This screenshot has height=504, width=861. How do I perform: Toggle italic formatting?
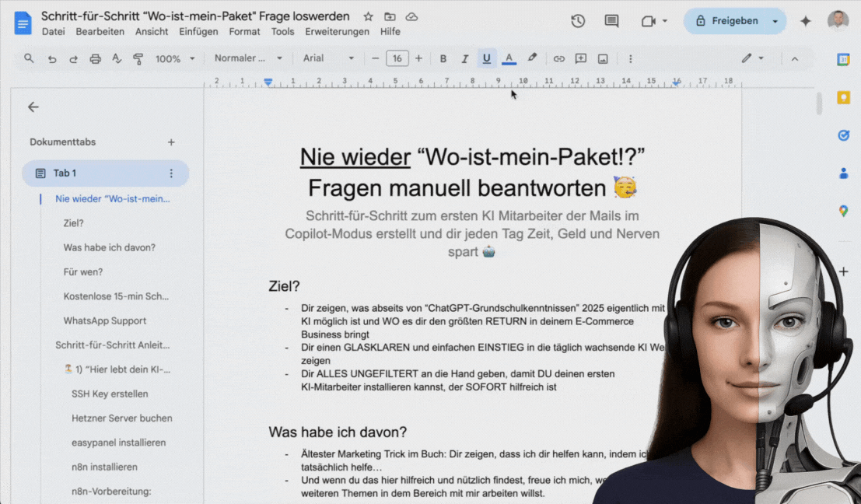pos(465,58)
